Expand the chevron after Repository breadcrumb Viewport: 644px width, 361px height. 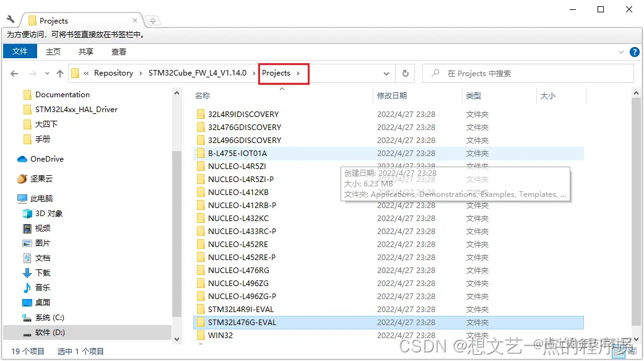(x=141, y=73)
